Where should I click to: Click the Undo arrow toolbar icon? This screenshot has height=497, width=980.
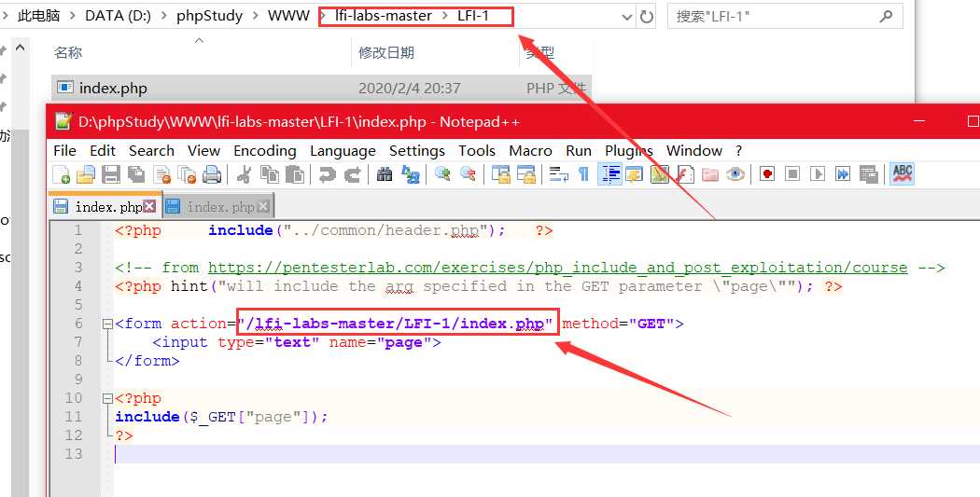pyautogui.click(x=327, y=174)
